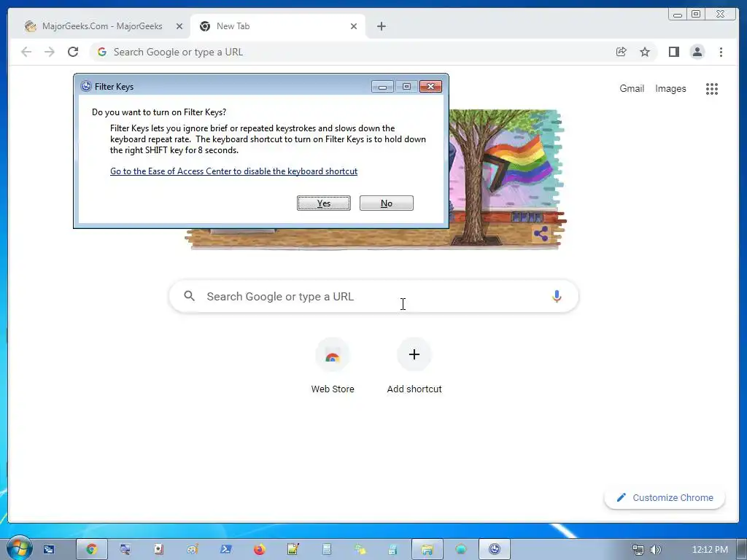This screenshot has width=747, height=560.
Task: Click Customize Chrome
Action: point(665,497)
